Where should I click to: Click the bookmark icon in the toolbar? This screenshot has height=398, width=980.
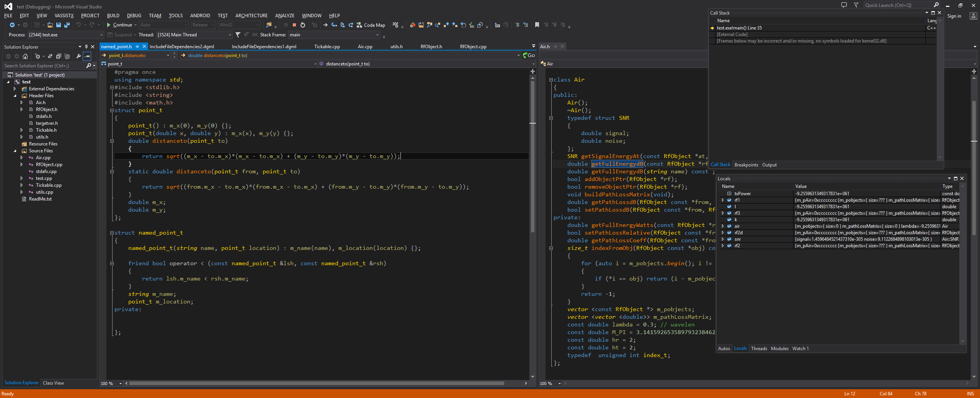pyautogui.click(x=537, y=25)
